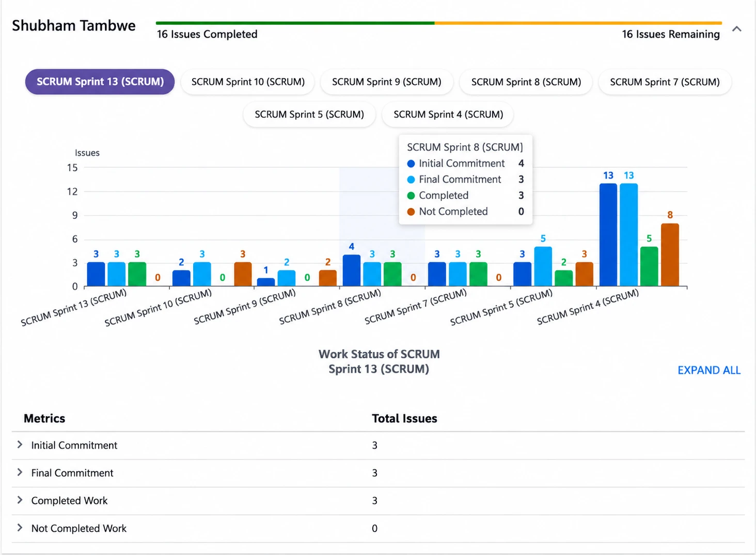The image size is (756, 555).
Task: Expand the Completed Work row chevron
Action: coord(20,500)
